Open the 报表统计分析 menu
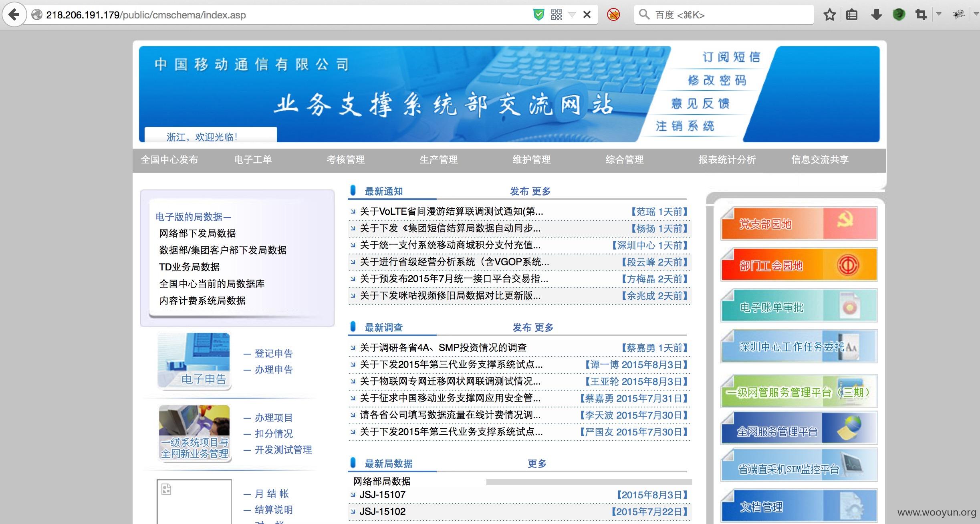The width and height of the screenshot is (980, 524). click(x=727, y=160)
